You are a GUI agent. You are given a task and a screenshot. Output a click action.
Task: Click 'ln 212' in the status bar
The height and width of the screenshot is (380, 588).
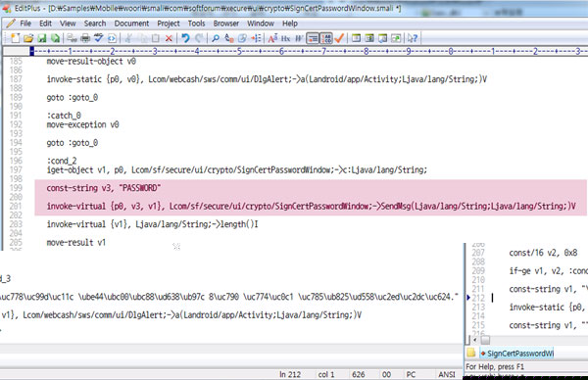click(290, 374)
